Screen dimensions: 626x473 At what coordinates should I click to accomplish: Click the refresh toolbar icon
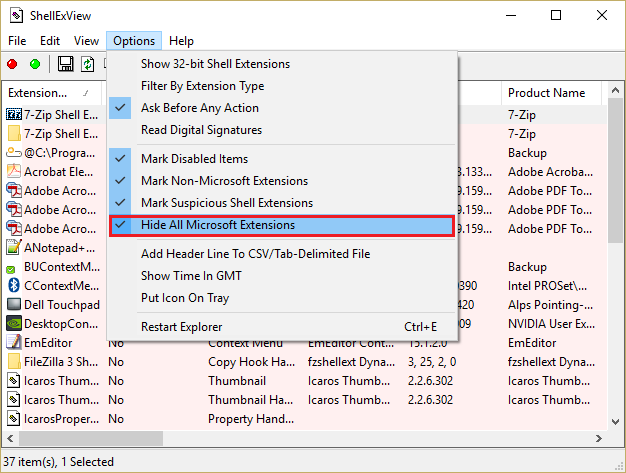pyautogui.click(x=88, y=64)
